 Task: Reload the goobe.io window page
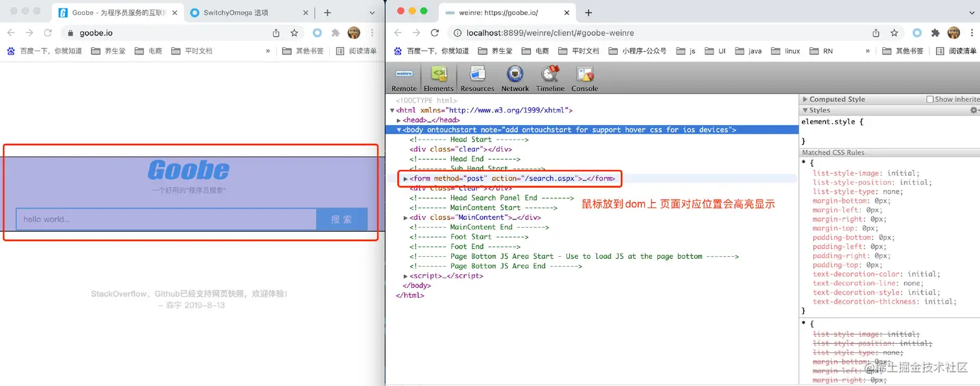47,32
